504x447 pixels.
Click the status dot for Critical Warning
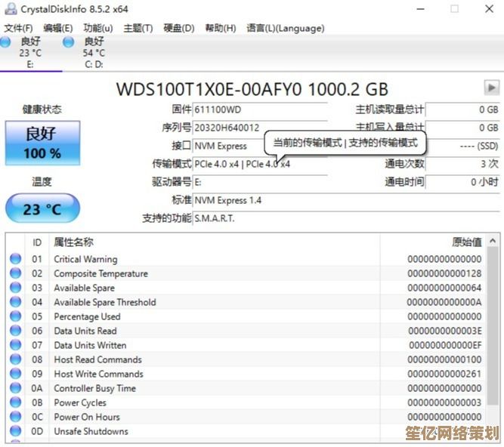(15, 259)
